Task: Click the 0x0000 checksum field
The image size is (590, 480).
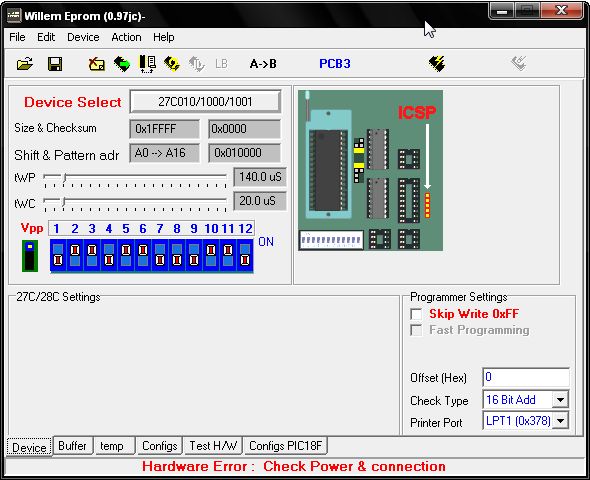Action: 244,129
